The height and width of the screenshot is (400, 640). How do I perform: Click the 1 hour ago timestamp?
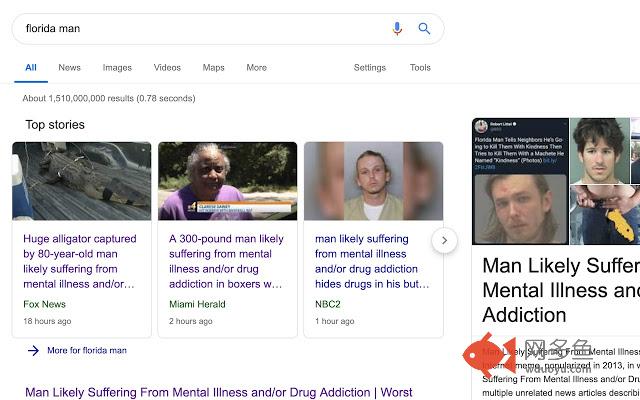pos(335,321)
